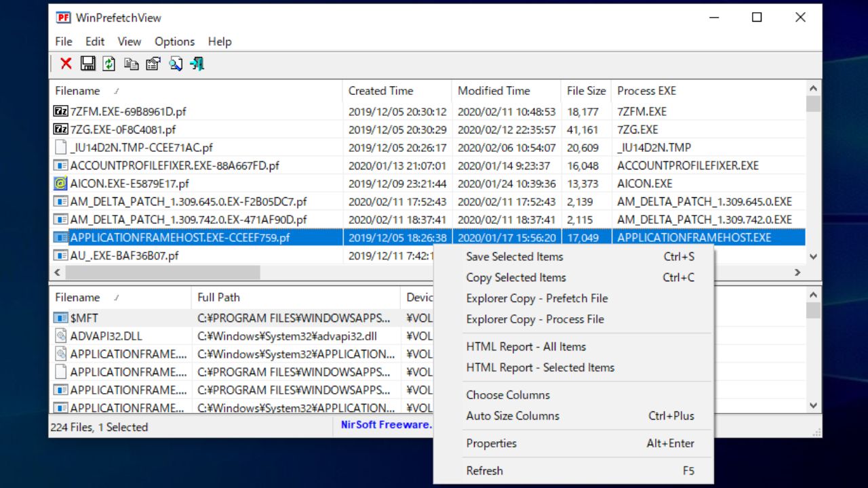
Task: Click the 2020/01/24 10:39:36 modified time cell
Action: [x=507, y=184]
